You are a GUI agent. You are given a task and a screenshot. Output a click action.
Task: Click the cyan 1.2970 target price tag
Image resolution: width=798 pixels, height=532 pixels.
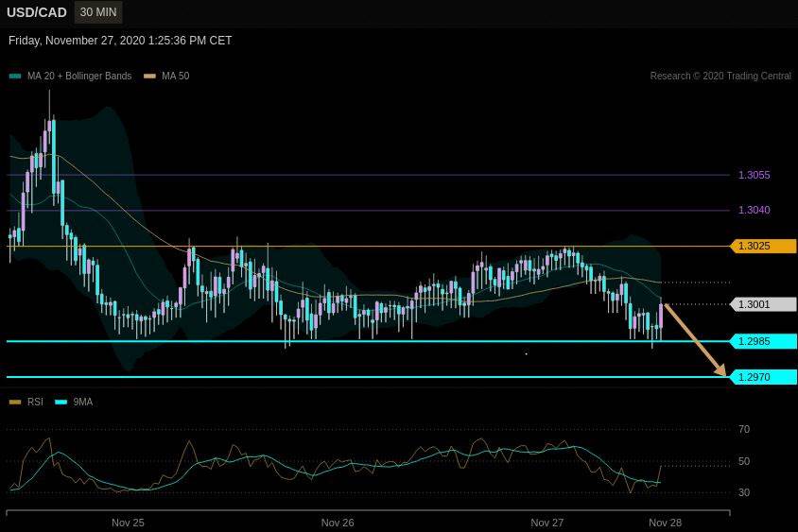tap(763, 377)
